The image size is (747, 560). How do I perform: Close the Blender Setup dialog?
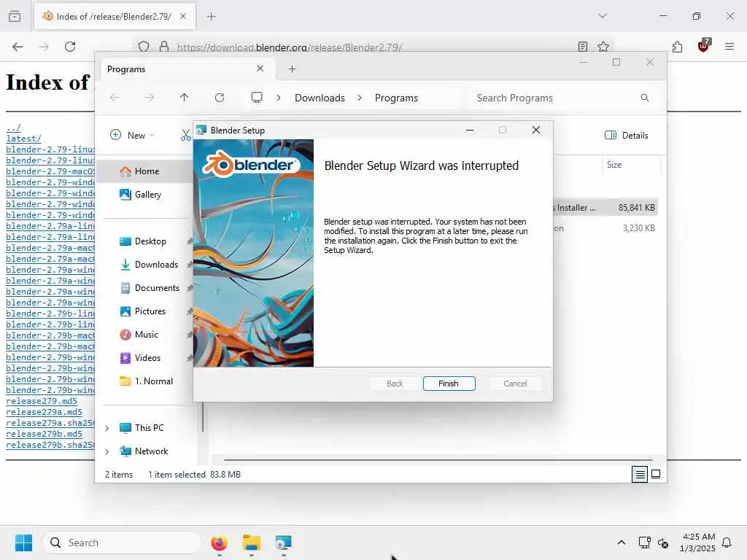click(536, 130)
